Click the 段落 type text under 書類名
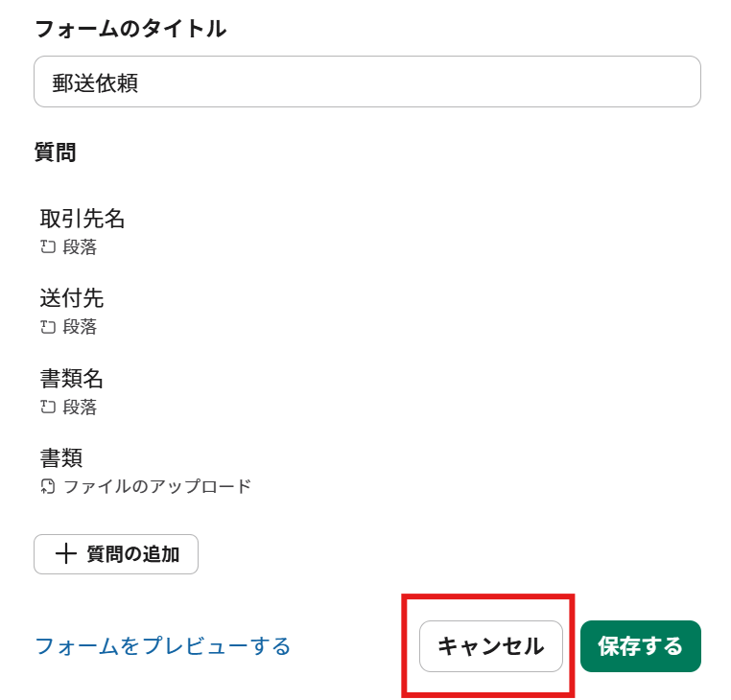Screen dimensions: 731x700 coord(80,408)
